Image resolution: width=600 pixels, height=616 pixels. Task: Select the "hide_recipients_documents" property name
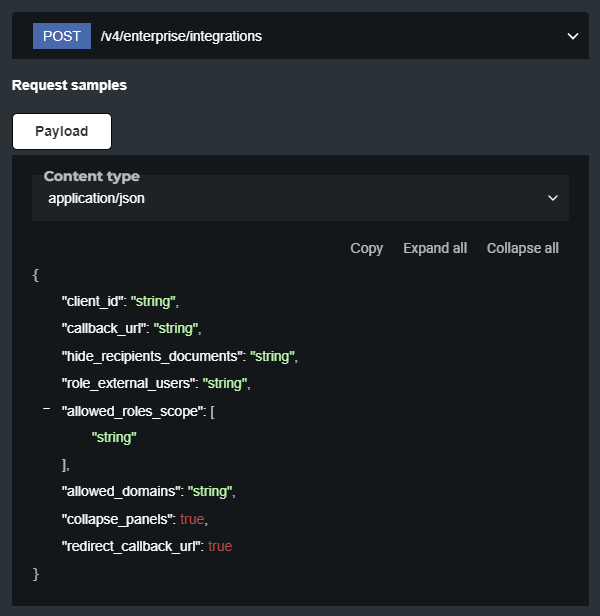pyautogui.click(x=152, y=355)
